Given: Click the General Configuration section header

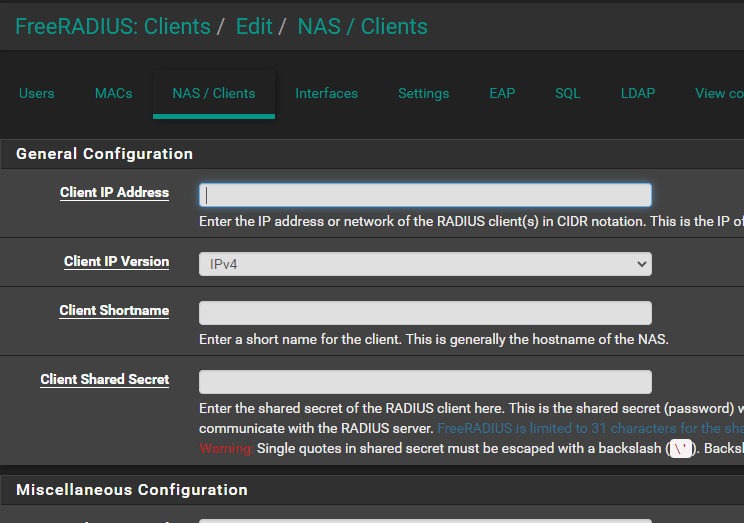Looking at the screenshot, I should (x=104, y=154).
